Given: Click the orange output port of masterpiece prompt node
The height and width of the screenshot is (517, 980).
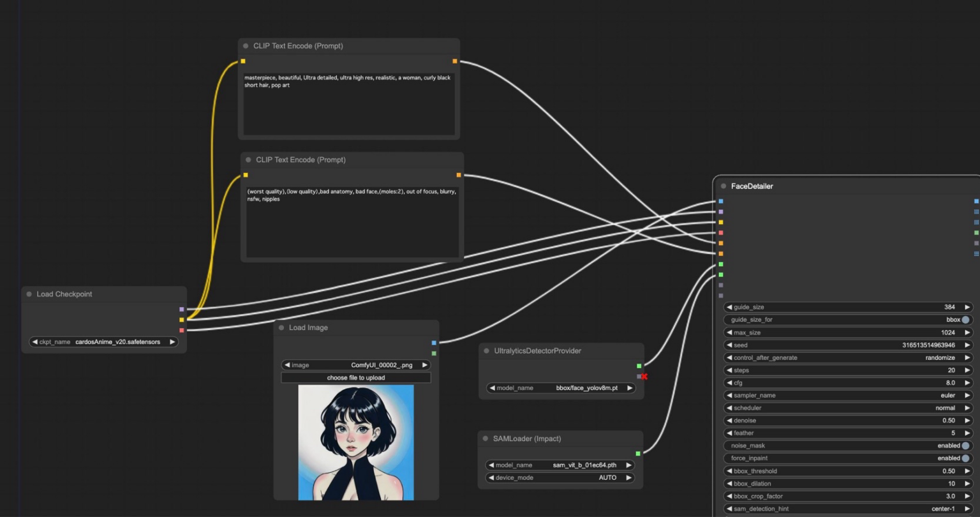Looking at the screenshot, I should [x=455, y=61].
